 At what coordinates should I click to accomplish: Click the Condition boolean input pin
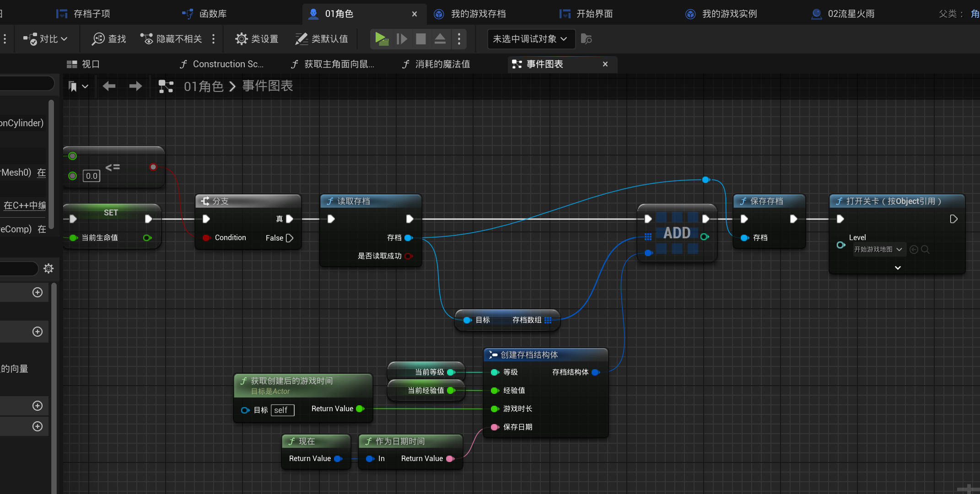206,238
